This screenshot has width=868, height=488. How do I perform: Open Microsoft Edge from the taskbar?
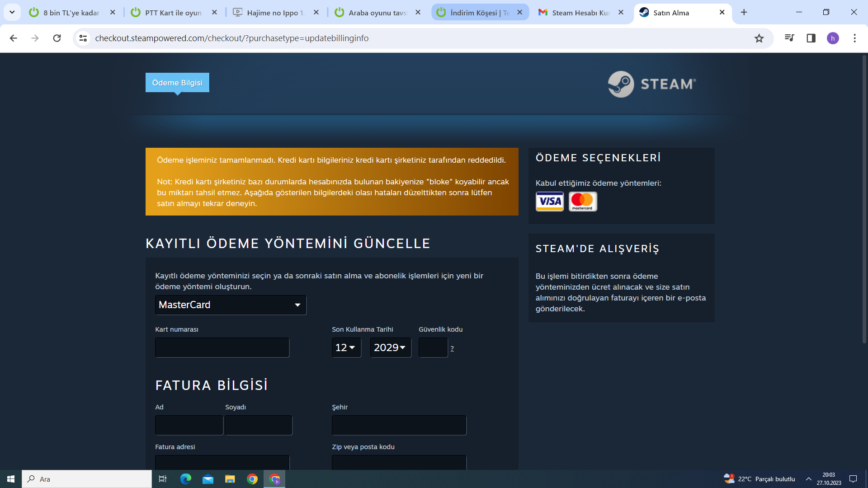pyautogui.click(x=186, y=479)
